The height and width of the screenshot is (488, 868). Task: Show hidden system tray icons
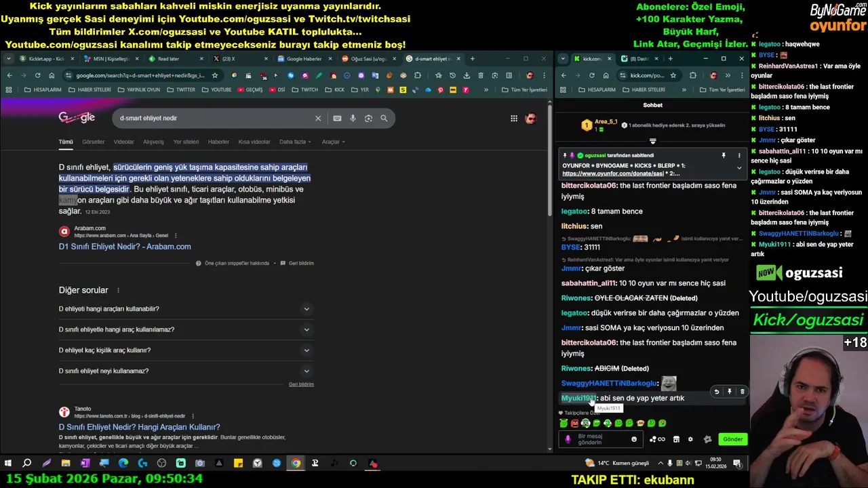pyautogui.click(x=661, y=464)
